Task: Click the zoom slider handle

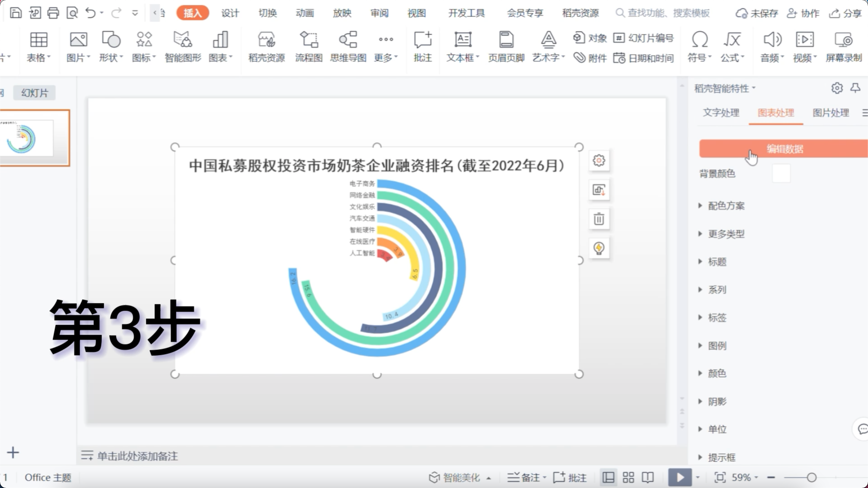Action: point(812,477)
